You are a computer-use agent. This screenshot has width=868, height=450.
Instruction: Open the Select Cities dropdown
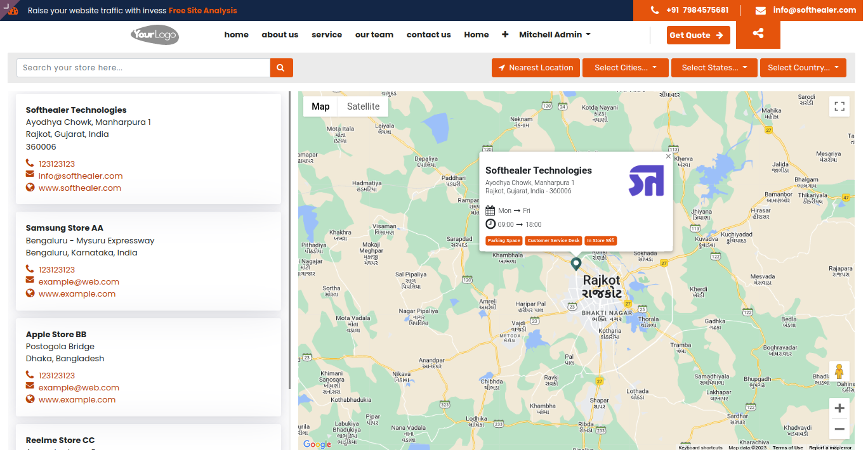click(x=626, y=68)
